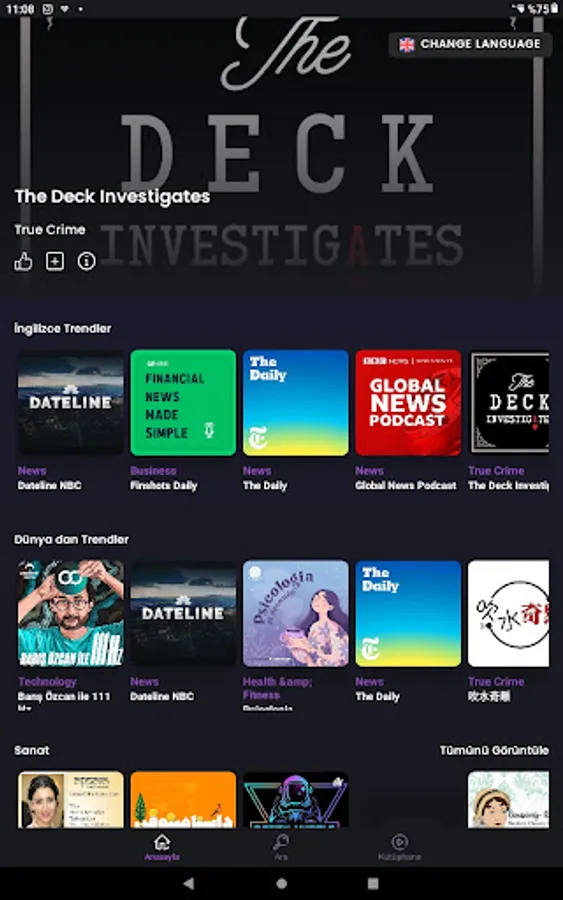Open Dateline NBC in İngilizce Trendler
The image size is (563, 900).
click(x=71, y=402)
